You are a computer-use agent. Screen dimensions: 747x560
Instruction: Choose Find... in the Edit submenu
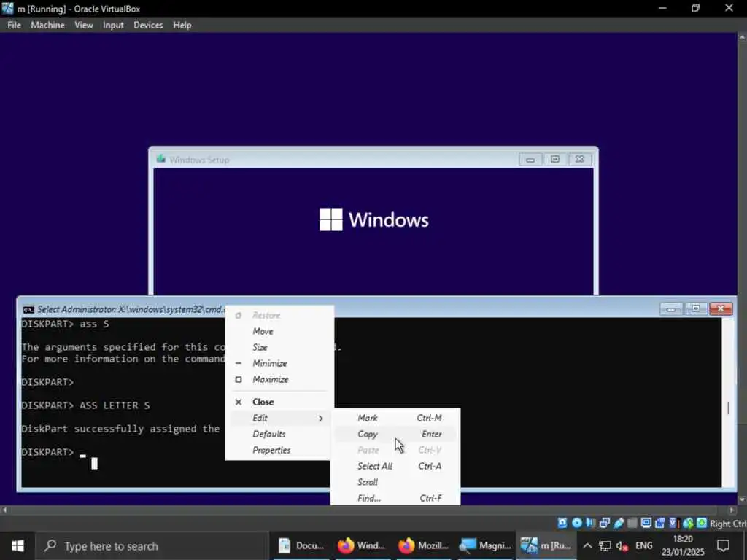click(395, 498)
